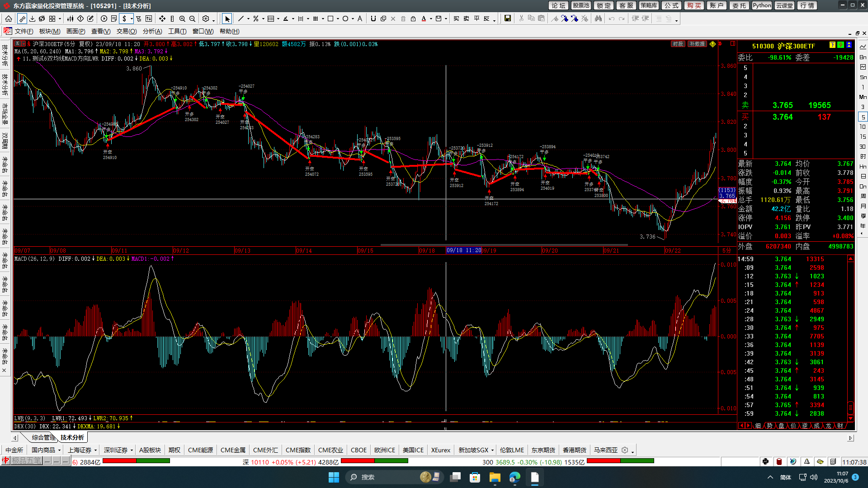868x488 pixels.
Task: Click the Home icon in toolbar
Action: (9, 19)
